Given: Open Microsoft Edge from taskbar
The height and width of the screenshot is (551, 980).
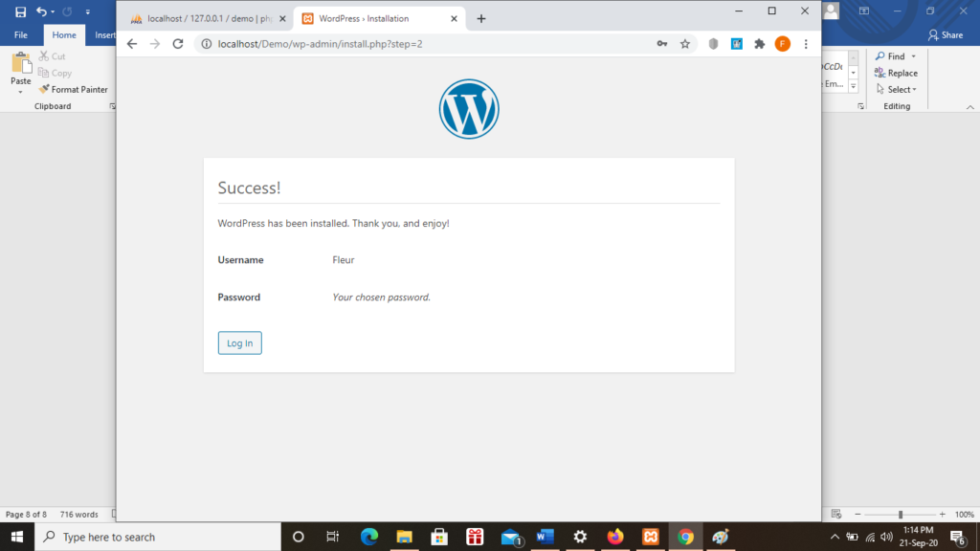Looking at the screenshot, I should coord(369,537).
